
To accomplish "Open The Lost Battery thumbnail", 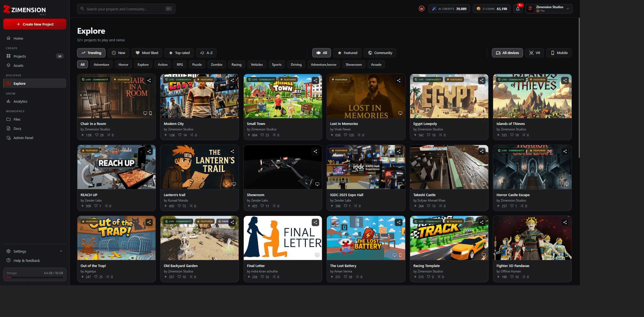I will point(366,238).
